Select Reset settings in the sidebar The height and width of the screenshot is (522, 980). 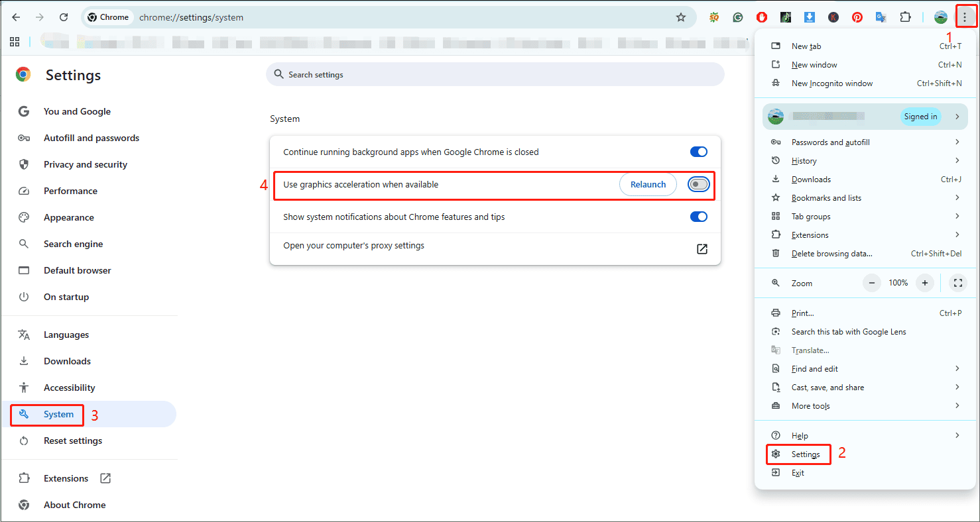tap(72, 441)
